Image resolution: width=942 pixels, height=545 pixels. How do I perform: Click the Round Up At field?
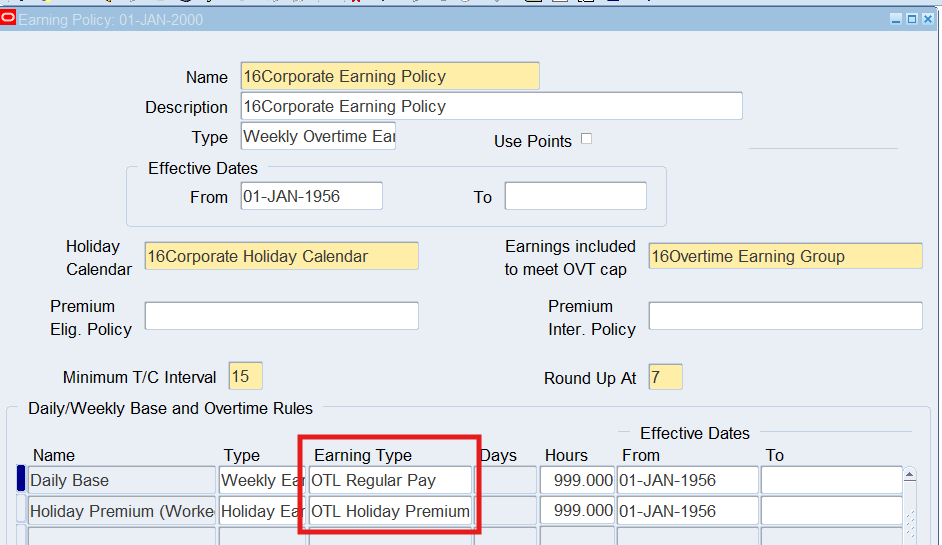665,377
